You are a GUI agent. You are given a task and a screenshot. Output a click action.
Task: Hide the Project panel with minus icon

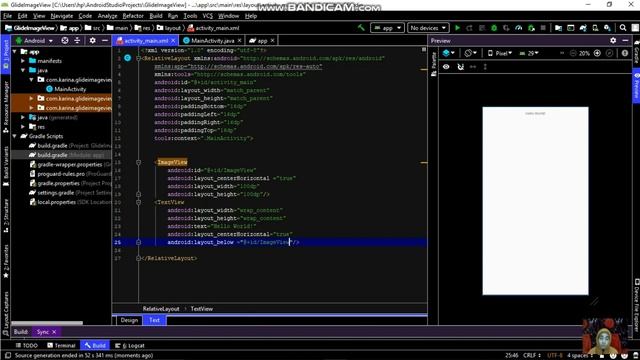point(104,40)
